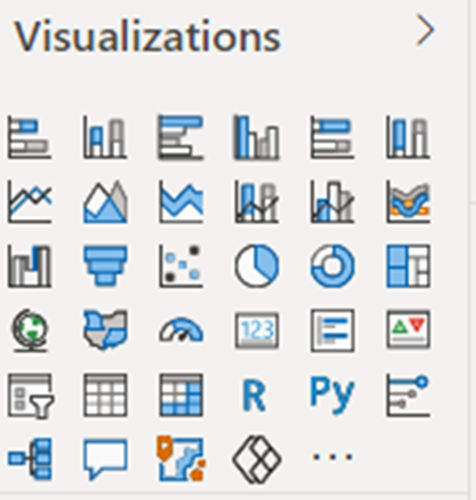Add the Q&A speech bubble visual
The image size is (476, 500).
pyautogui.click(x=105, y=459)
